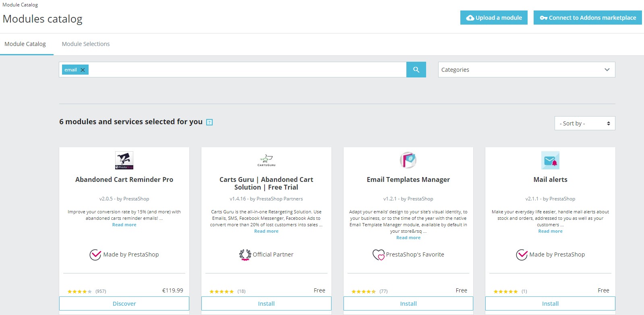Click star rating of Email Templates Manager

click(364, 291)
